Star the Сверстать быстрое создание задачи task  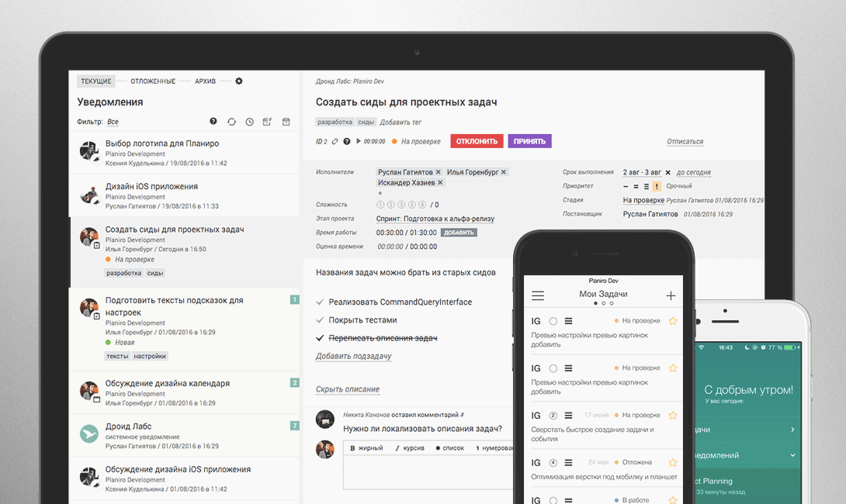673,416
